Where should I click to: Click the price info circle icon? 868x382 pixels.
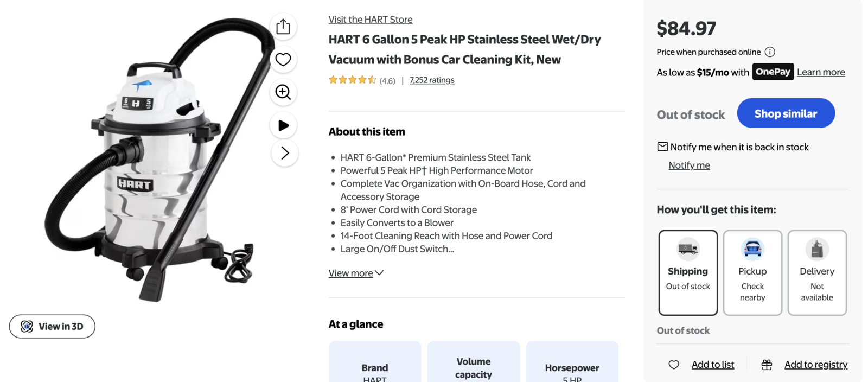tap(770, 52)
